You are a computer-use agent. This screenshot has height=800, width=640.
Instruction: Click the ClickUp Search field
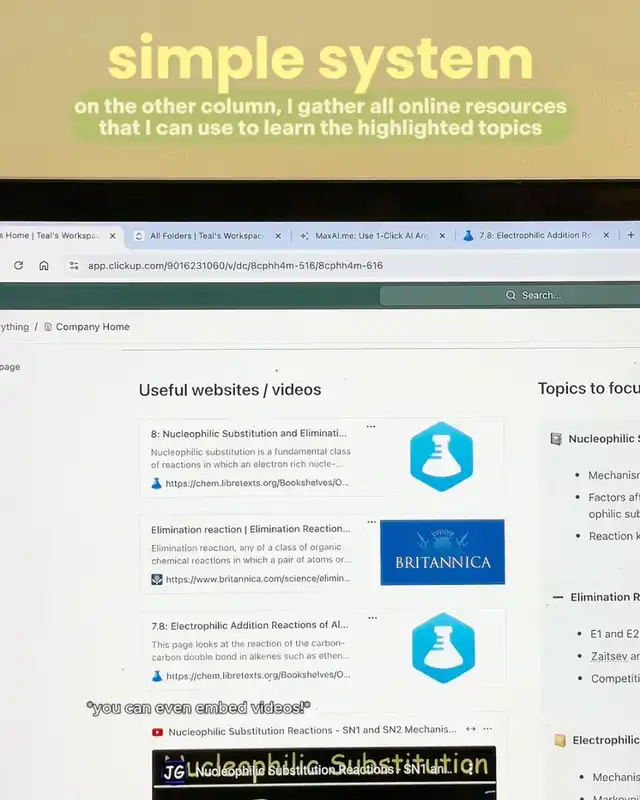coord(540,295)
